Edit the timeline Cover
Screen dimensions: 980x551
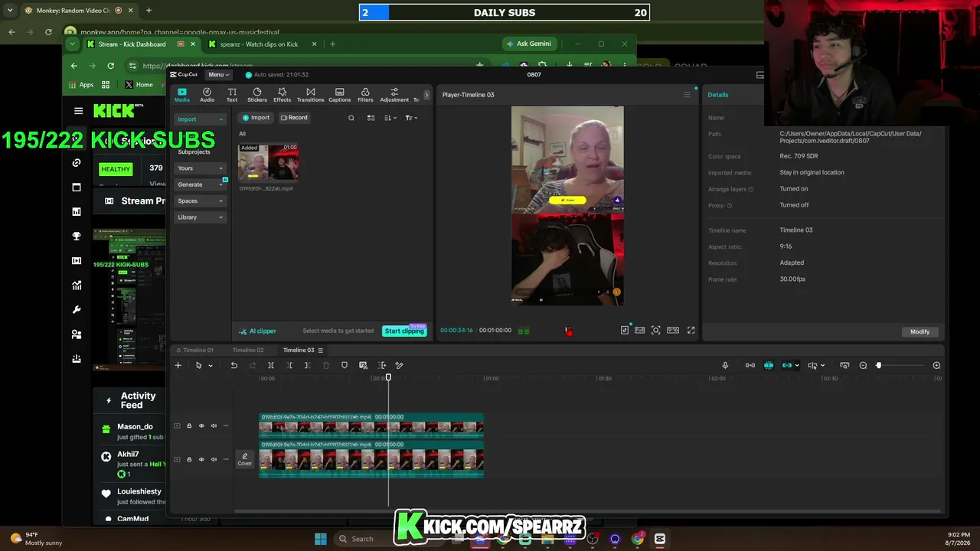click(x=245, y=459)
